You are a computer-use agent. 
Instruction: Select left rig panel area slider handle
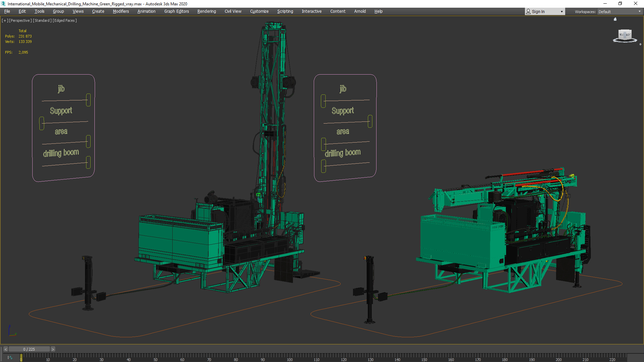click(88, 141)
